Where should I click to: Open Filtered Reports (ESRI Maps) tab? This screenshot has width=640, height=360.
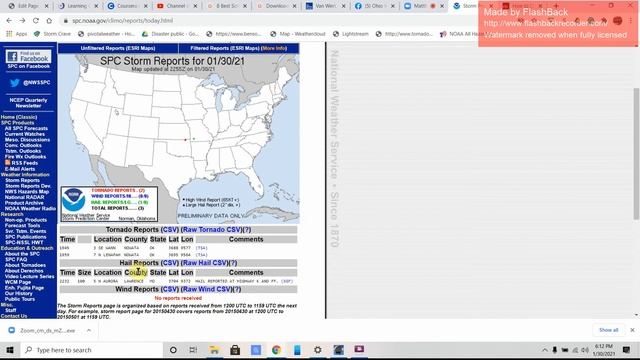point(239,48)
